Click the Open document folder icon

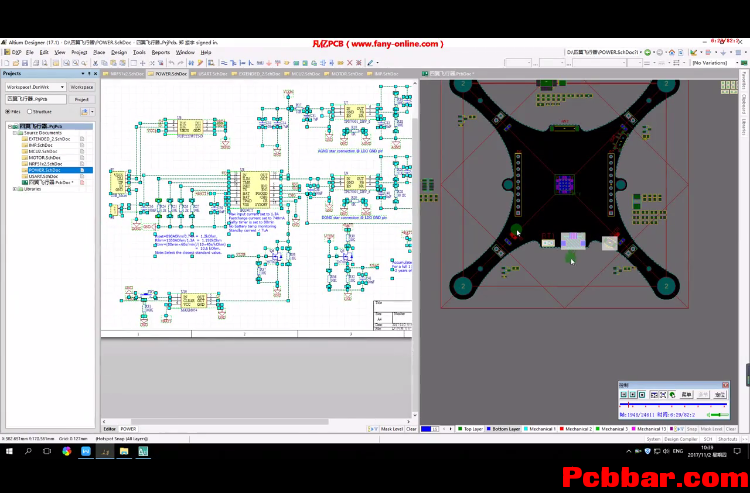(16, 63)
